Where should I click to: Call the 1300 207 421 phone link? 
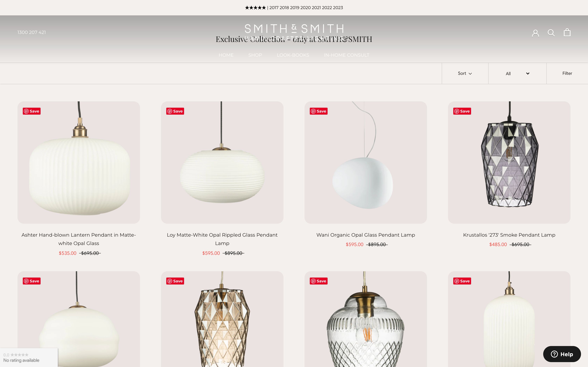click(31, 32)
